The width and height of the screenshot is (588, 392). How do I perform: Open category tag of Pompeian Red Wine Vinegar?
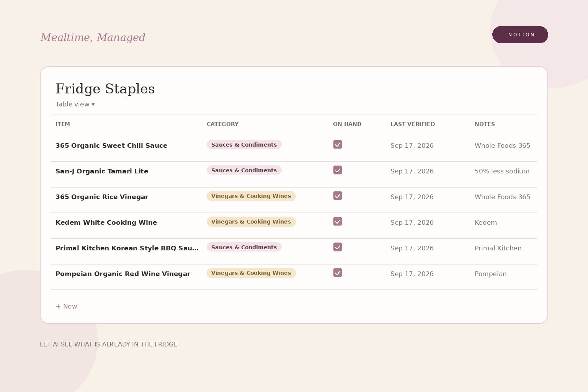coord(251,273)
